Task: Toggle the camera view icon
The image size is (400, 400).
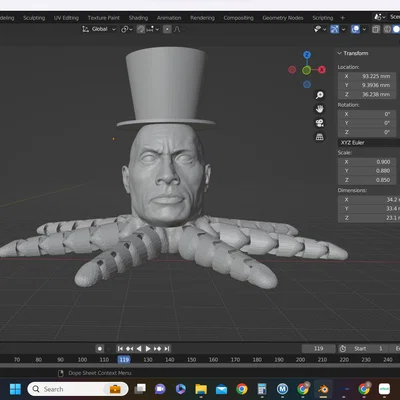Action: (x=320, y=123)
